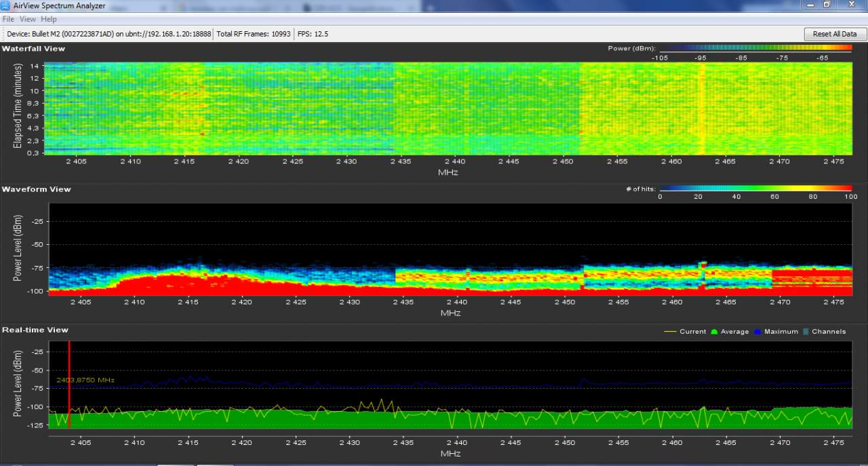Click the yellow Current line legend icon
The width and height of the screenshot is (868, 466).
[669, 332]
